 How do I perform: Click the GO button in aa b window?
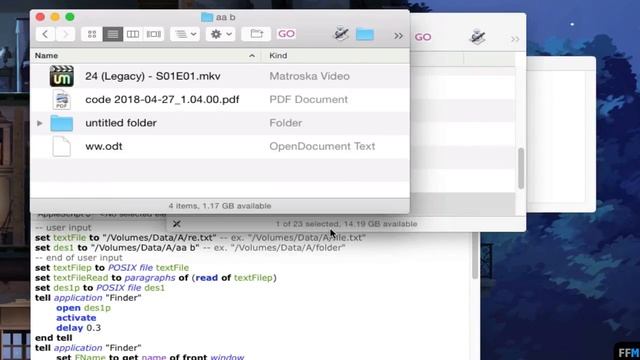tap(286, 34)
